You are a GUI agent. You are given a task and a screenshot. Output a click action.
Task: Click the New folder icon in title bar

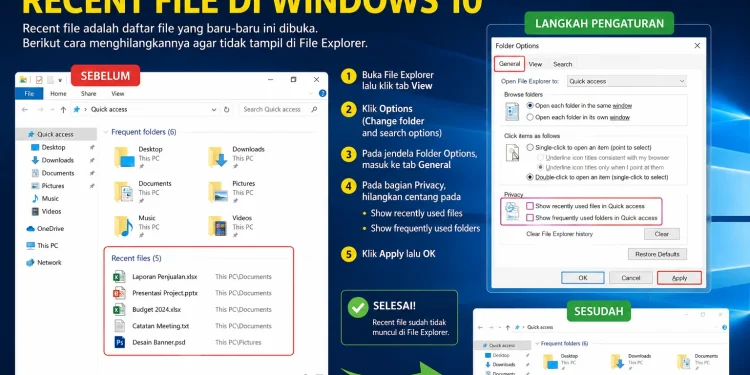[50, 80]
